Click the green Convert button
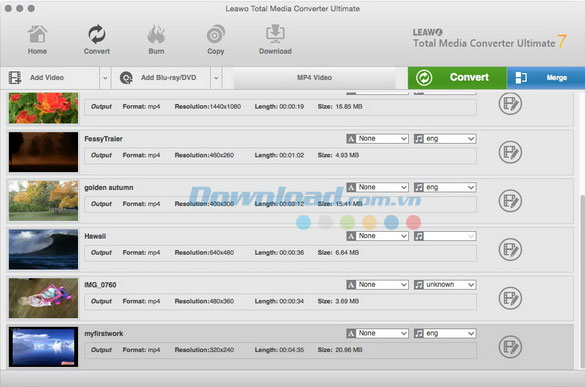This screenshot has width=585, height=387. point(457,78)
